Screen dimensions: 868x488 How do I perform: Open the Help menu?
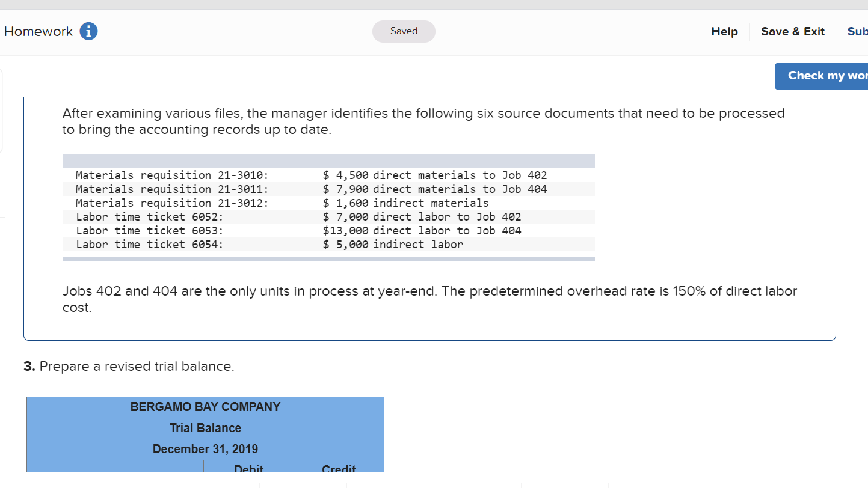724,31
